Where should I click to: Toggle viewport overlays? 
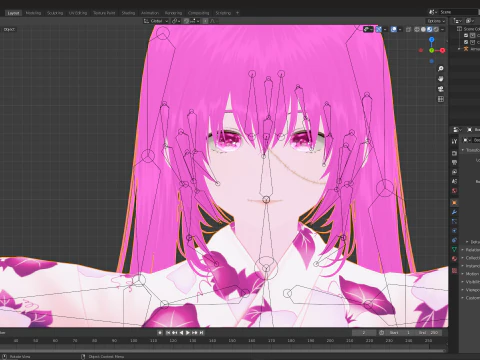click(x=394, y=29)
